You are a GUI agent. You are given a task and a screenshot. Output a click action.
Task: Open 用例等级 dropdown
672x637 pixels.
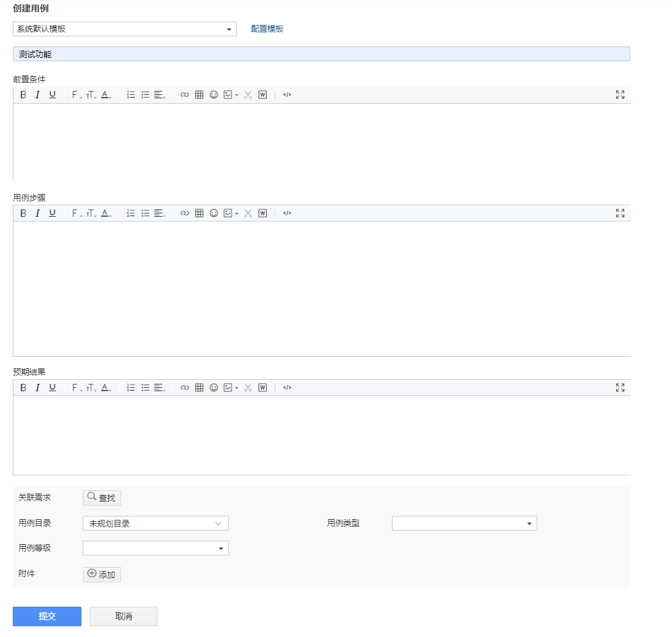point(156,548)
